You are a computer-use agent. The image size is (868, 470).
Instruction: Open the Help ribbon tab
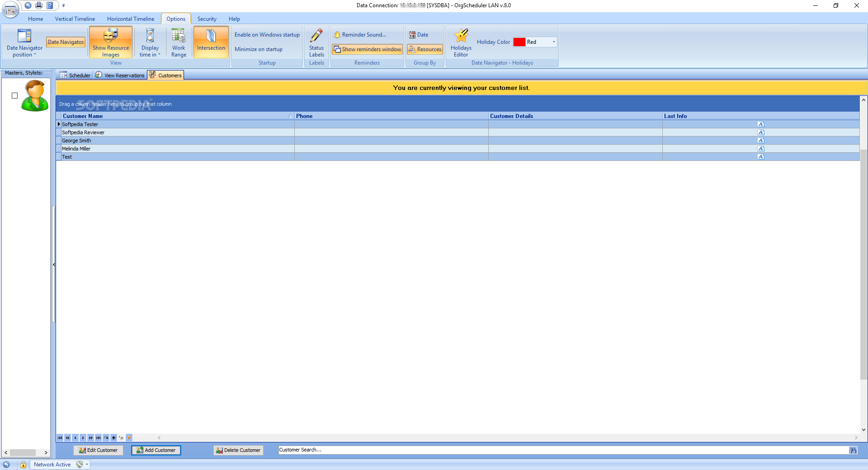(x=234, y=19)
